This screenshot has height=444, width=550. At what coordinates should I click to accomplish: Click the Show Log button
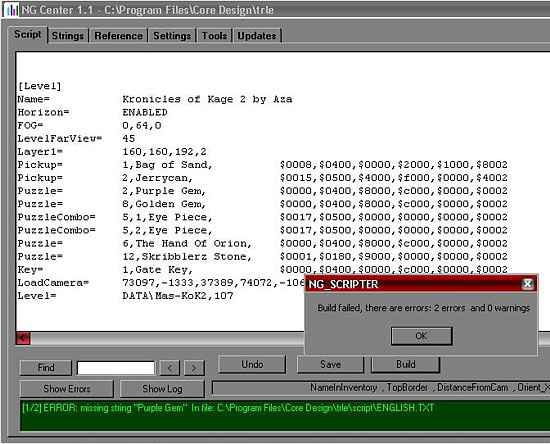[x=162, y=389]
